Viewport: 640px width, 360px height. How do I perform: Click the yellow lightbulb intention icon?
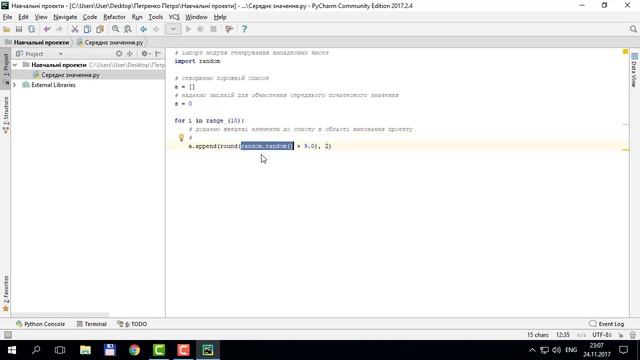tap(182, 138)
